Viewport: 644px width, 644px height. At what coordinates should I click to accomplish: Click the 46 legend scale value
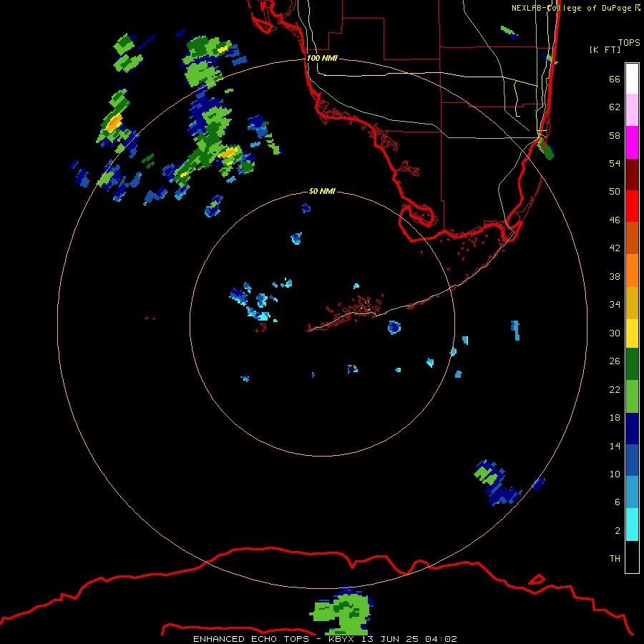tap(615, 220)
